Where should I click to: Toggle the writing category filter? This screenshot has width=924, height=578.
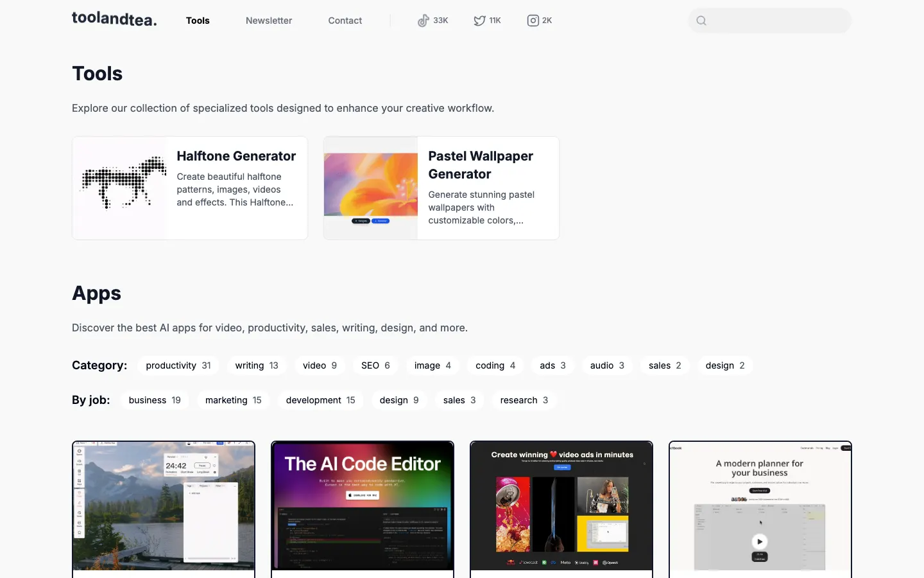pos(256,365)
